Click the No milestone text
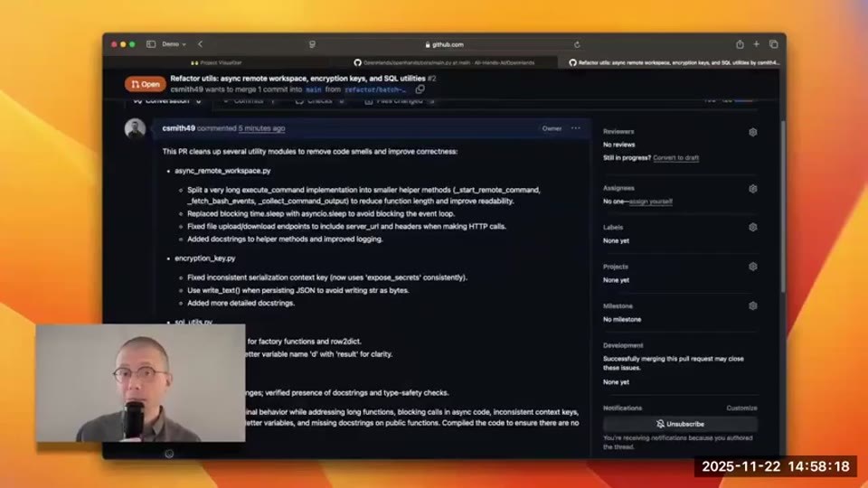This screenshot has height=488, width=868. pyautogui.click(x=622, y=319)
